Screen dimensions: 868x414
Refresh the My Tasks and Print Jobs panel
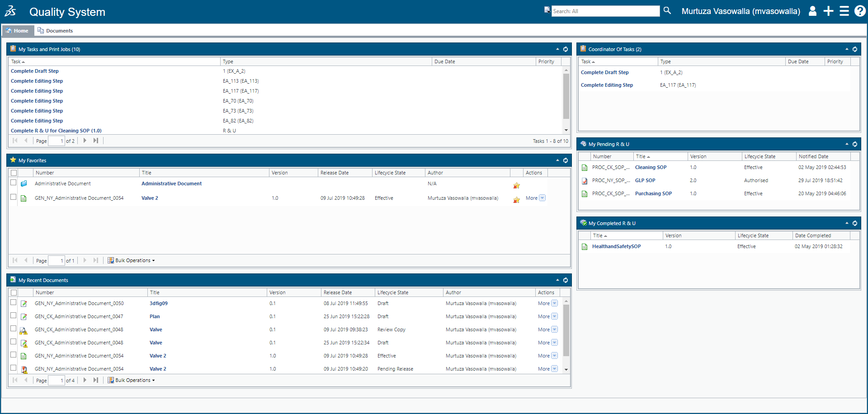click(566, 49)
